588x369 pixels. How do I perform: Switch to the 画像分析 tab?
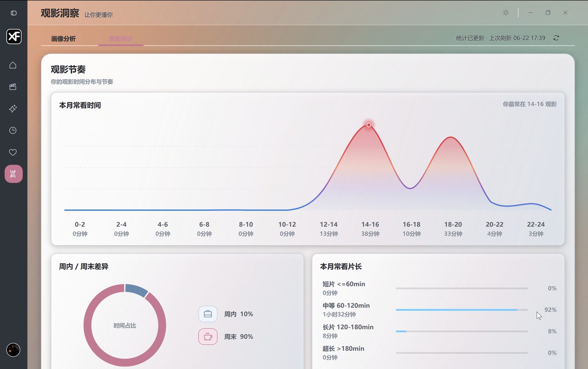click(x=63, y=39)
